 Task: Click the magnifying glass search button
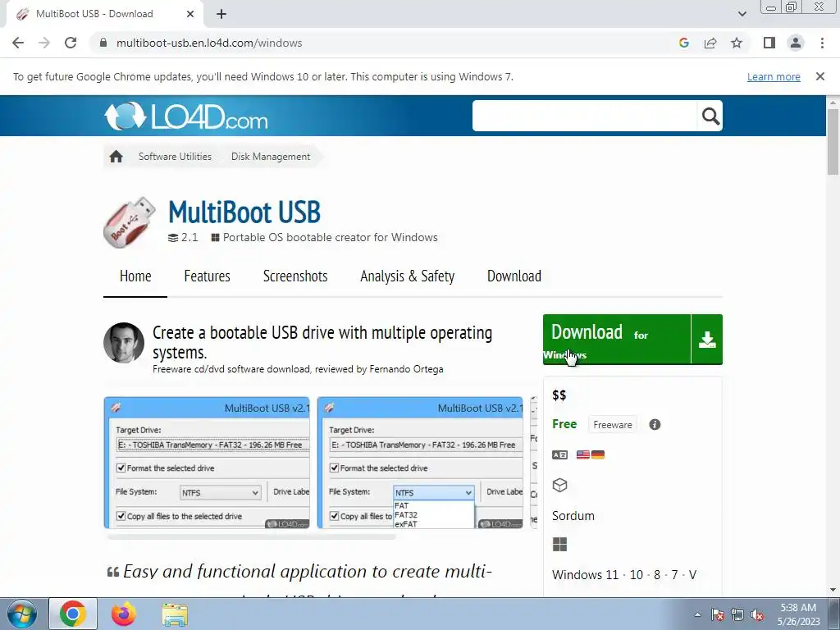(x=710, y=116)
